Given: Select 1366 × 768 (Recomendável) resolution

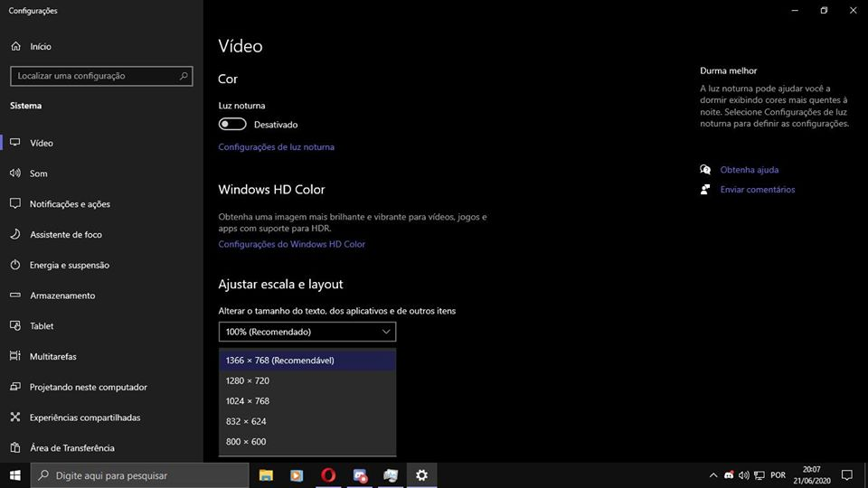Looking at the screenshot, I should point(307,361).
